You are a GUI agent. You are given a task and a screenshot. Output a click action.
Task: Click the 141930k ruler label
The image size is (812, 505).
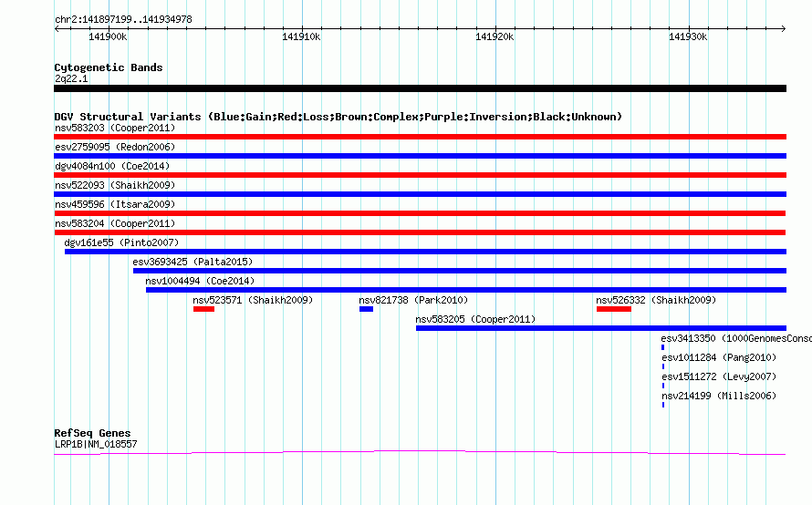[x=688, y=36]
